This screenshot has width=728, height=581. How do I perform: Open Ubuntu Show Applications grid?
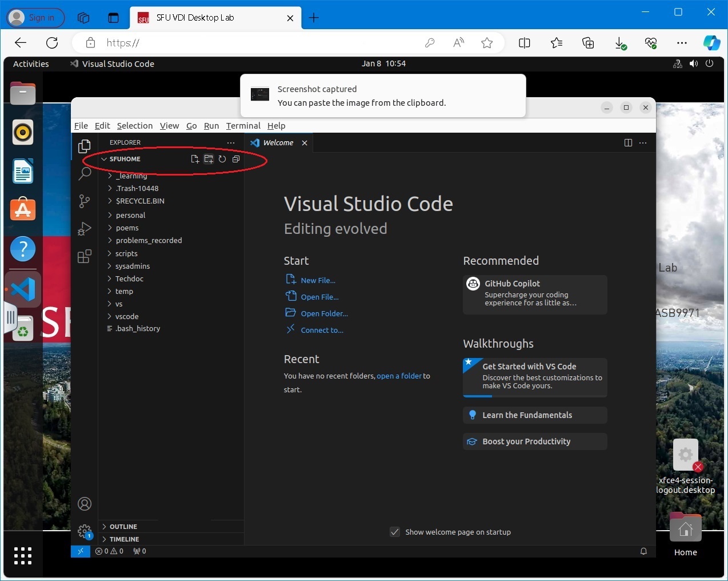(x=23, y=556)
